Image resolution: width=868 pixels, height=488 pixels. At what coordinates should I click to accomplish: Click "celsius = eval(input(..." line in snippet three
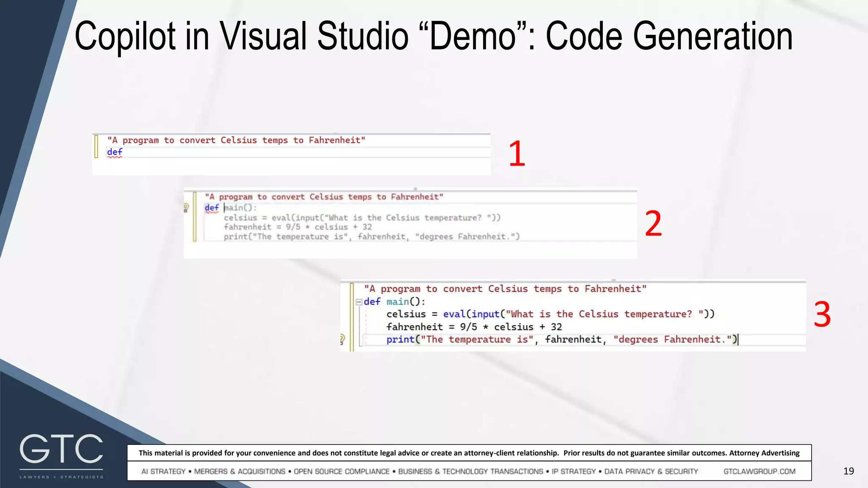[x=551, y=314]
